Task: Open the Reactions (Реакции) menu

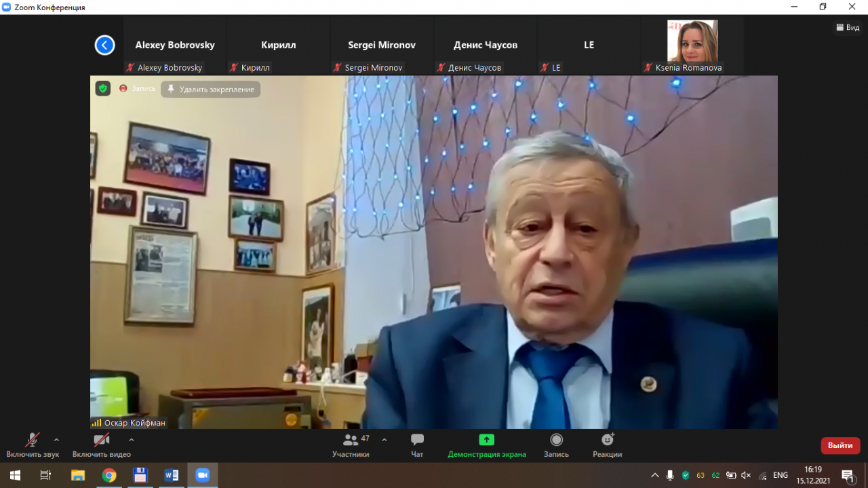Action: pos(607,445)
